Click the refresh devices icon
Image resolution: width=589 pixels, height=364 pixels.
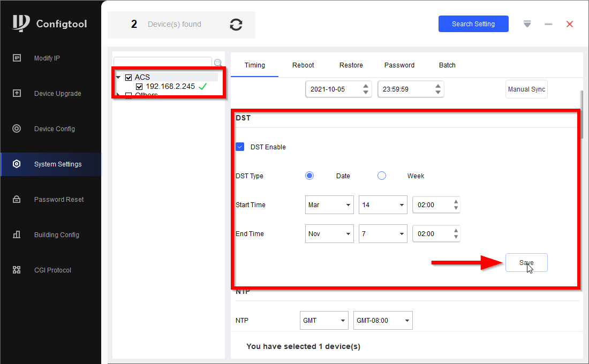coord(236,25)
